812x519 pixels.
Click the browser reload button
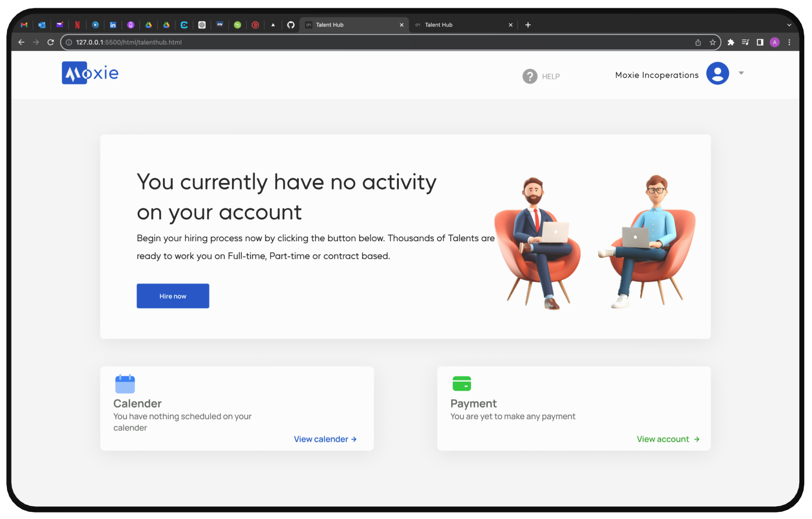coord(51,42)
